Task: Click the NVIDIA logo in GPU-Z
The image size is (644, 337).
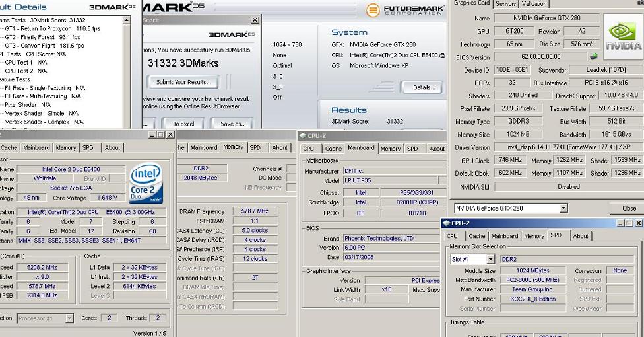Action: [x=624, y=36]
